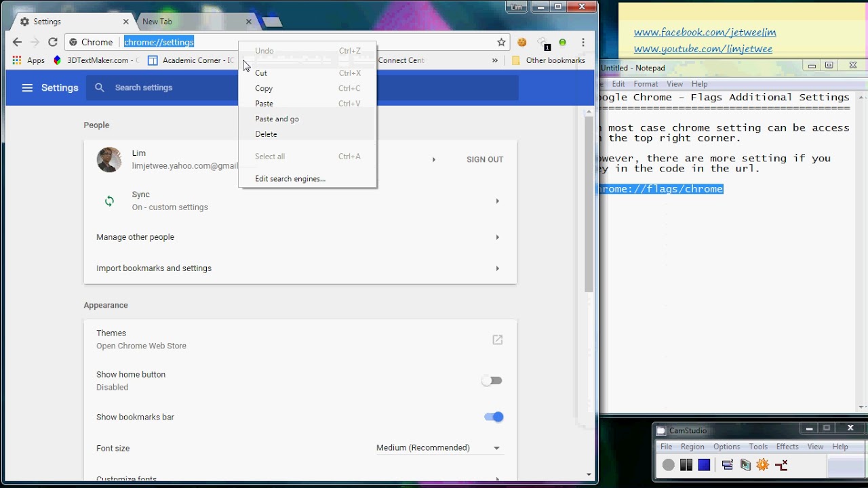Screen dimensions: 868x488
Task: Show hidden bookmarks with the double chevron
Action: (x=495, y=60)
